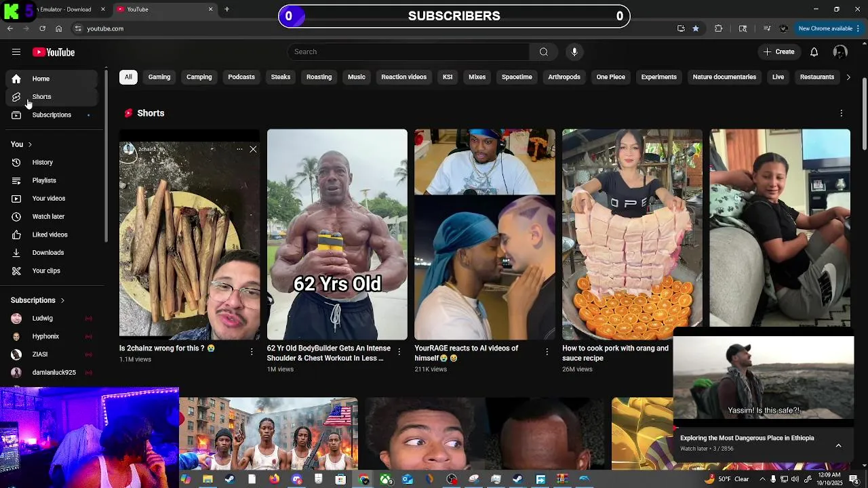Select the Reaction videos filter chip
The height and width of the screenshot is (488, 868).
(404, 77)
